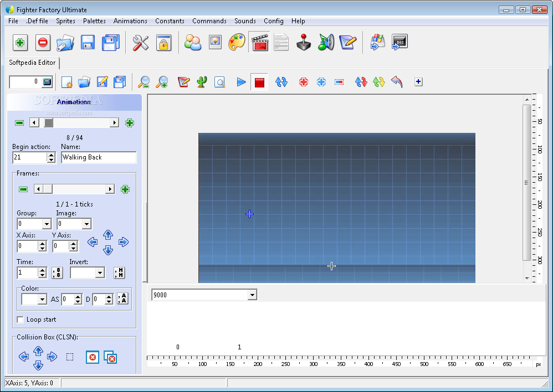
Task: Open the two-people character definition icon
Action: click(193, 43)
